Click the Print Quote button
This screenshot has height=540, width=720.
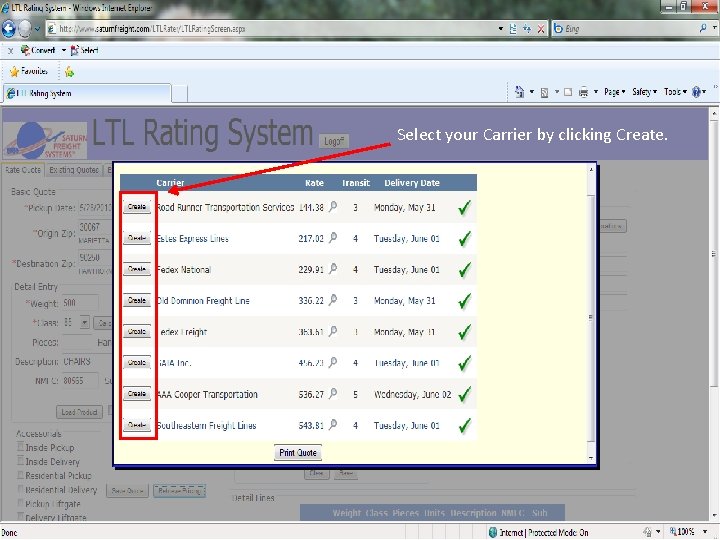tap(298, 453)
